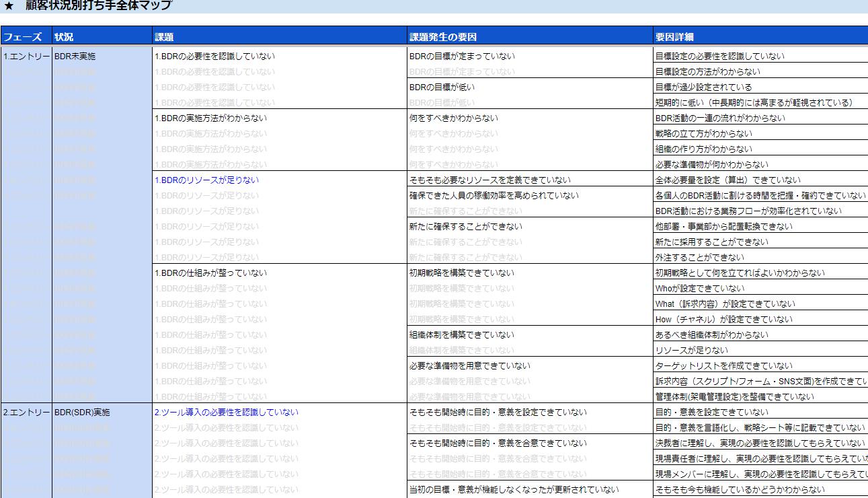Image resolution: width=868 pixels, height=498 pixels.
Task: Click cell Whoが設定できていない
Action: (760, 289)
